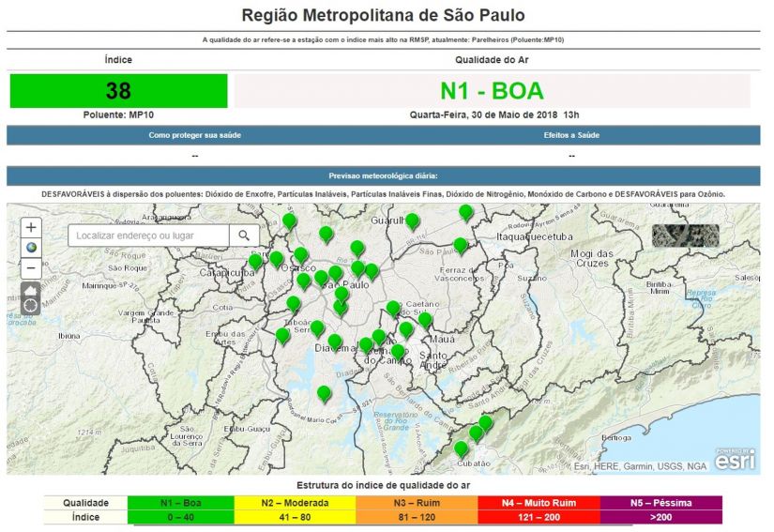
Task: Select the marker above Ferraz de Vasconcelos
Action: click(x=461, y=245)
